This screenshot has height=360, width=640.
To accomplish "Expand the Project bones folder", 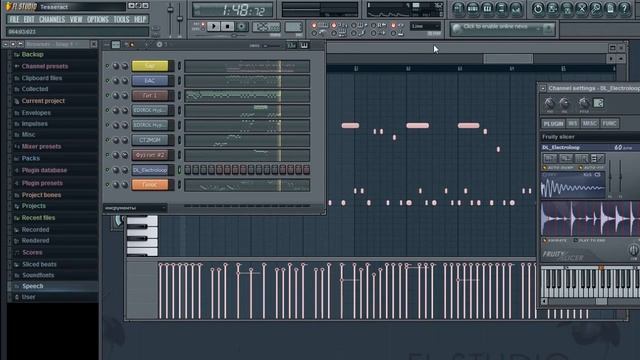I will click(41, 195).
